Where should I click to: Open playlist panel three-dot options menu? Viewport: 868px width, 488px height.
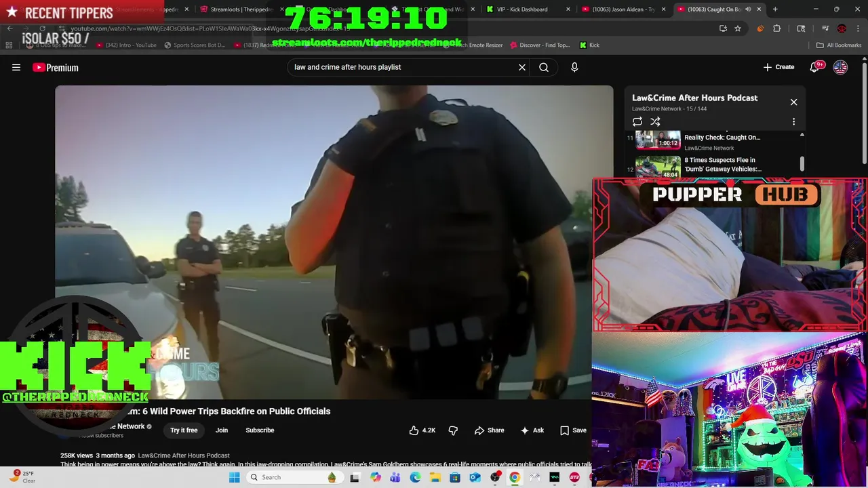(x=793, y=122)
